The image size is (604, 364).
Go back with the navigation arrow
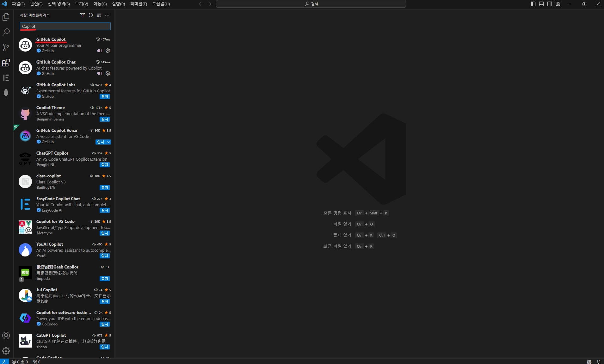pyautogui.click(x=201, y=4)
